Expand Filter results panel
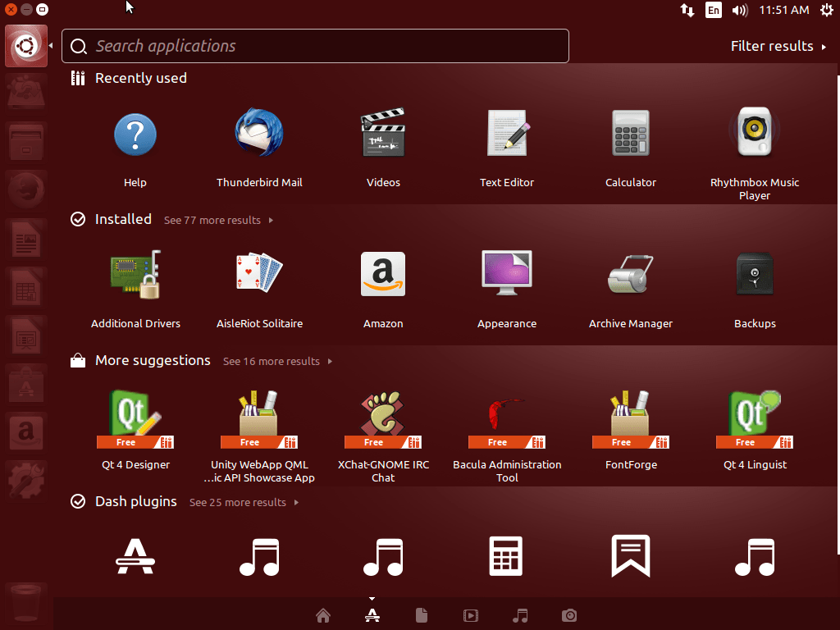The width and height of the screenshot is (840, 630). pyautogui.click(x=778, y=46)
